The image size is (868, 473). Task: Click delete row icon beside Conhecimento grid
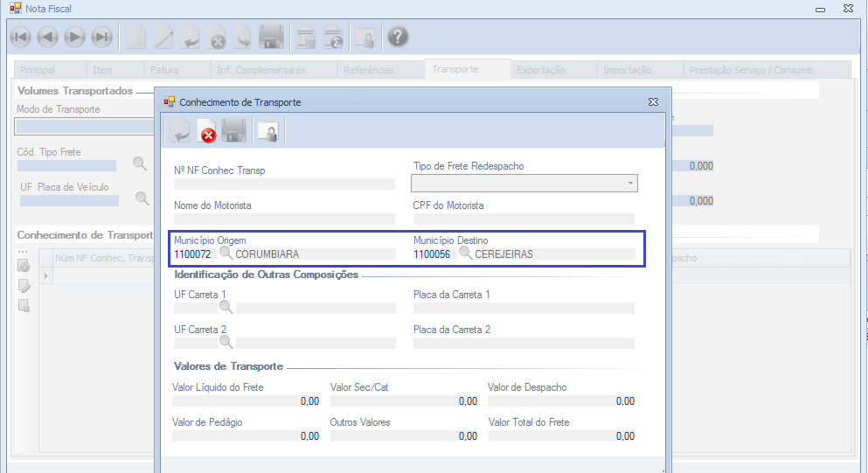point(24,306)
